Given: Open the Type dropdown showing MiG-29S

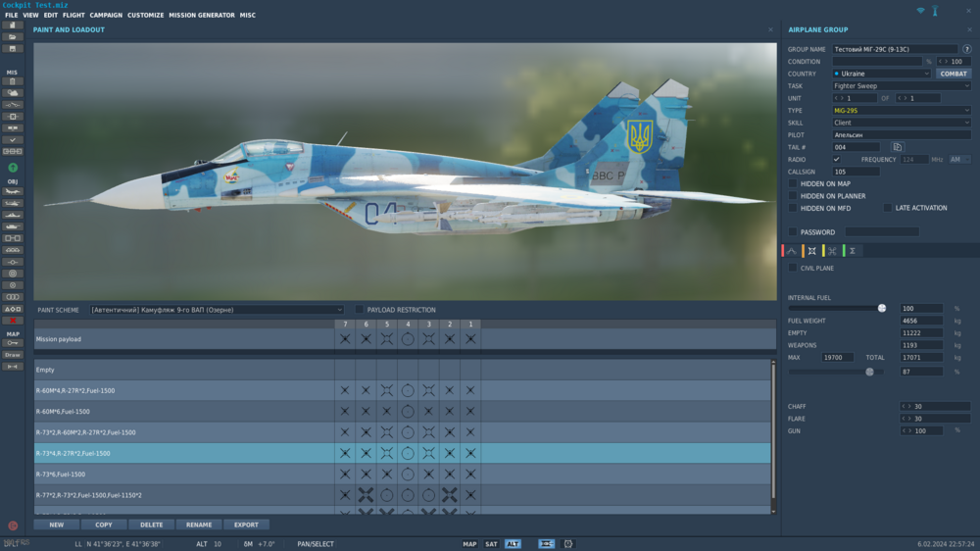Looking at the screenshot, I should pos(902,110).
